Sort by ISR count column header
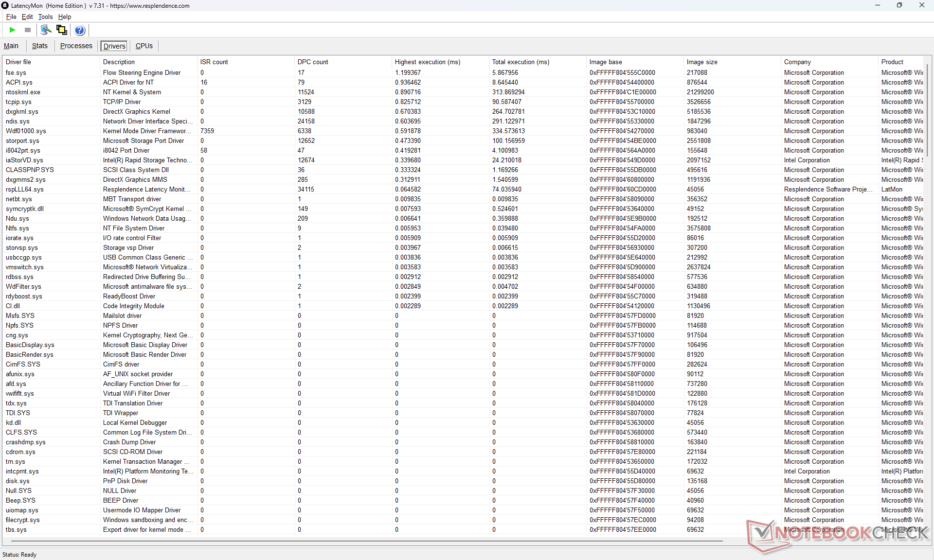 [x=214, y=62]
